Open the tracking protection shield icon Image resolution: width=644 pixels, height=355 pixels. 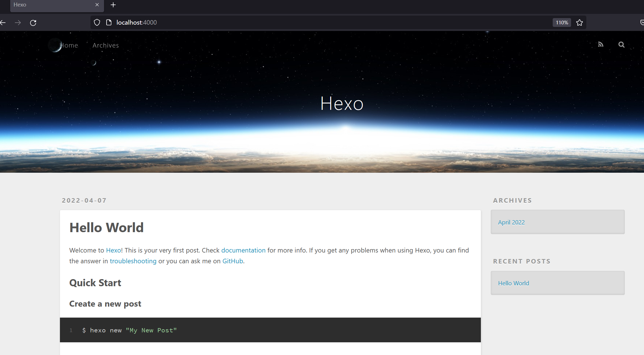coord(97,23)
